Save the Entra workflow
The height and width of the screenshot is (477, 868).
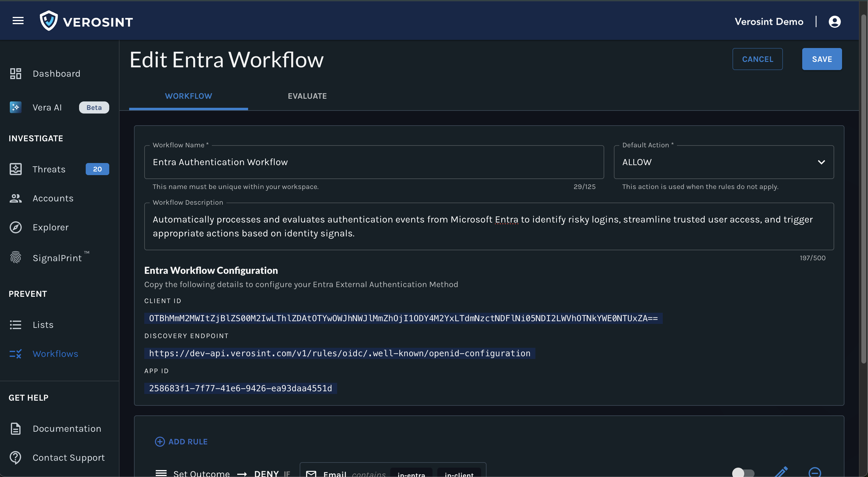tap(822, 59)
